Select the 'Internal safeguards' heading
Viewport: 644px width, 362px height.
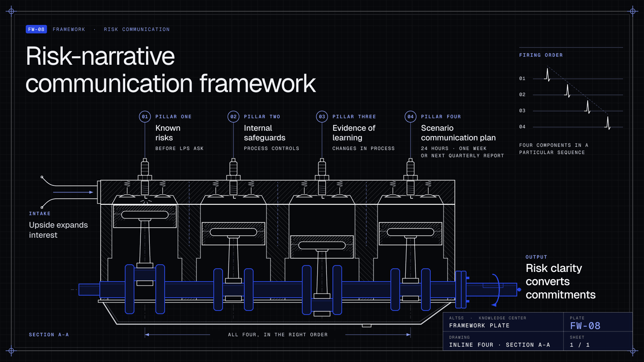coord(264,133)
